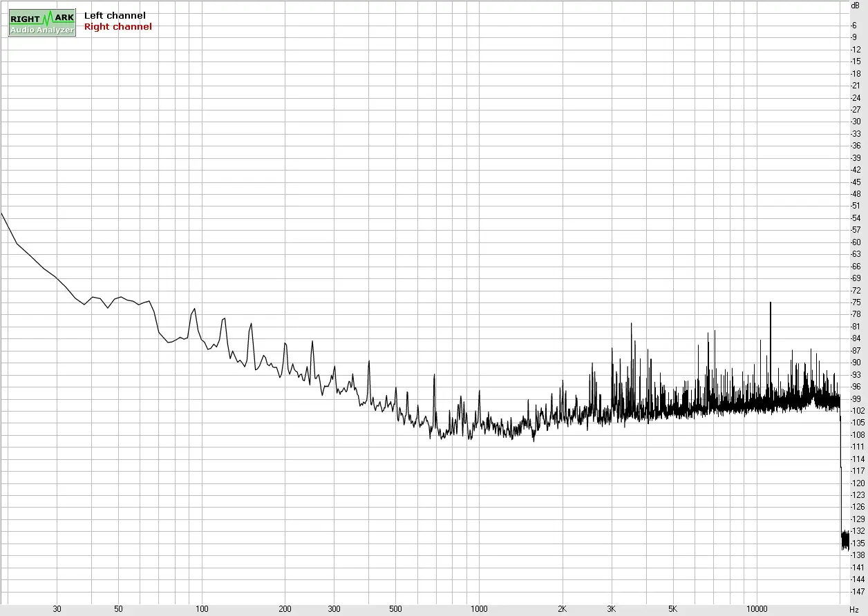The image size is (868, 616).
Task: Click the -12 dB scale label
Action: [x=856, y=49]
